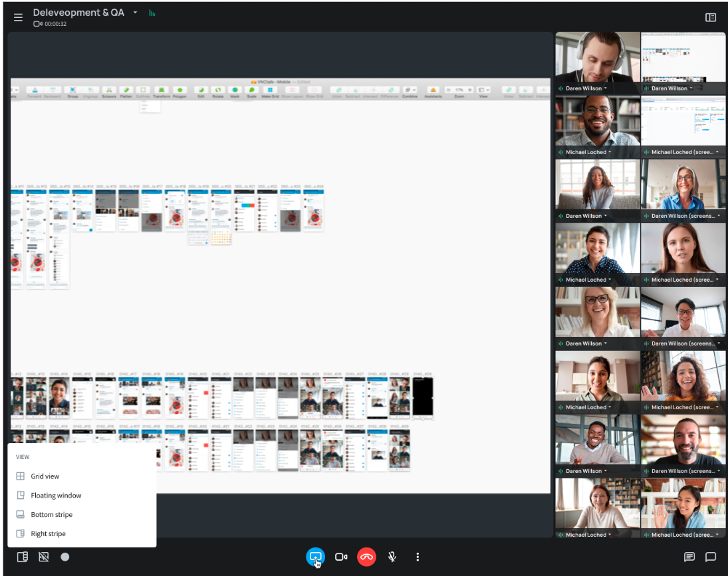Select Grid view from the View menu
Image resolution: width=728 pixels, height=576 pixels.
tap(45, 476)
